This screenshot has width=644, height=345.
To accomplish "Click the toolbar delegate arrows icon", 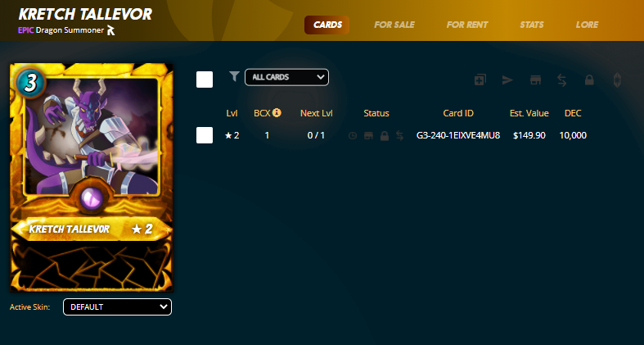I will (x=562, y=79).
